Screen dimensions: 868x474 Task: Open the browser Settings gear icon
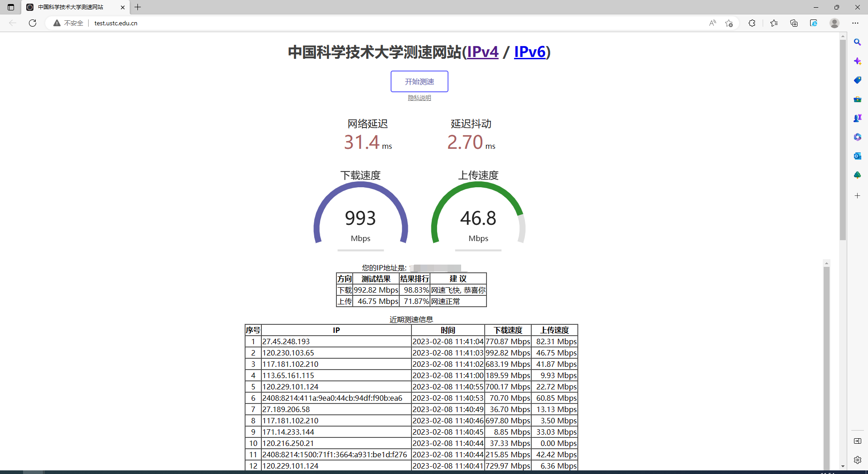pyautogui.click(x=857, y=460)
